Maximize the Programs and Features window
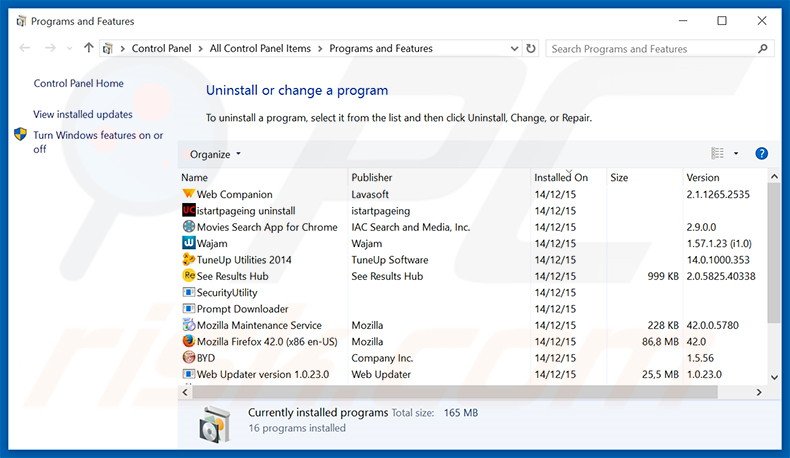The width and height of the screenshot is (790, 458). tap(721, 21)
